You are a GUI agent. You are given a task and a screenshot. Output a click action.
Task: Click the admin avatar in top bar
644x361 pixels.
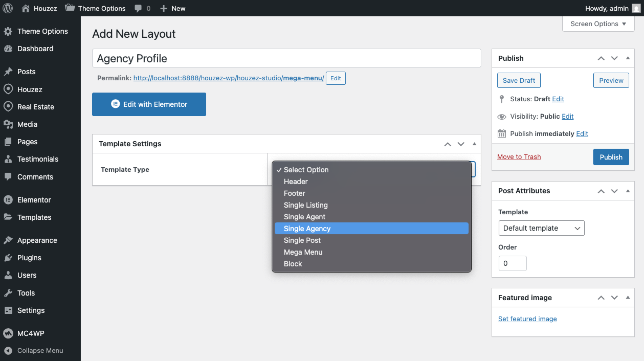coord(636,8)
